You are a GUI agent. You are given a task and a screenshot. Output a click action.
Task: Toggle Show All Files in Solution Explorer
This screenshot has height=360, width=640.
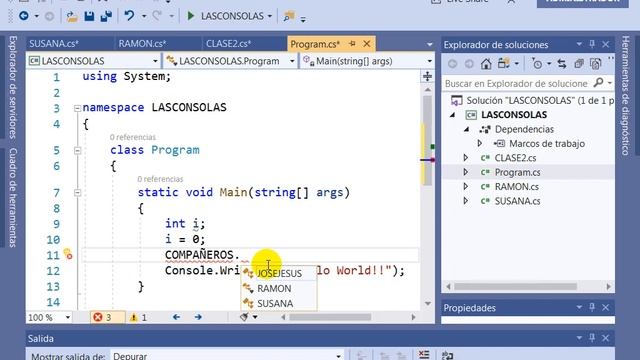(x=596, y=64)
